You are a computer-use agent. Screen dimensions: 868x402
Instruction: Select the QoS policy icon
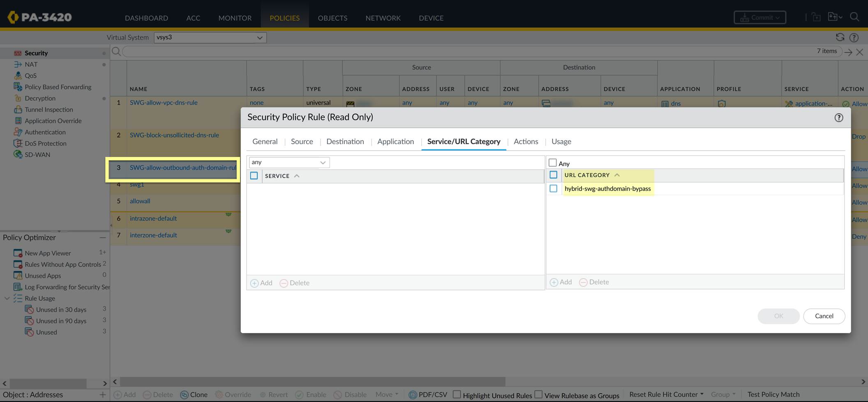coord(18,76)
